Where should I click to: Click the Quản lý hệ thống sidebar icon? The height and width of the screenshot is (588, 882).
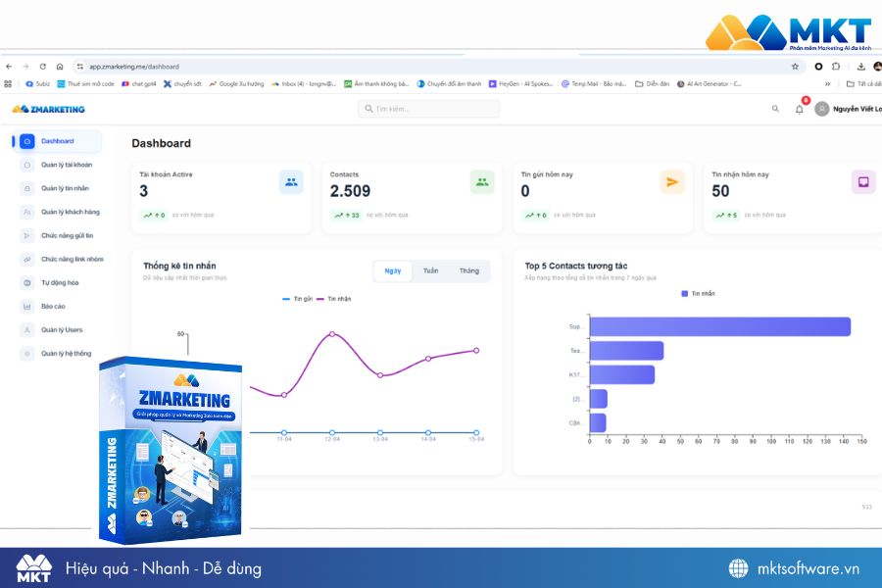pos(27,354)
